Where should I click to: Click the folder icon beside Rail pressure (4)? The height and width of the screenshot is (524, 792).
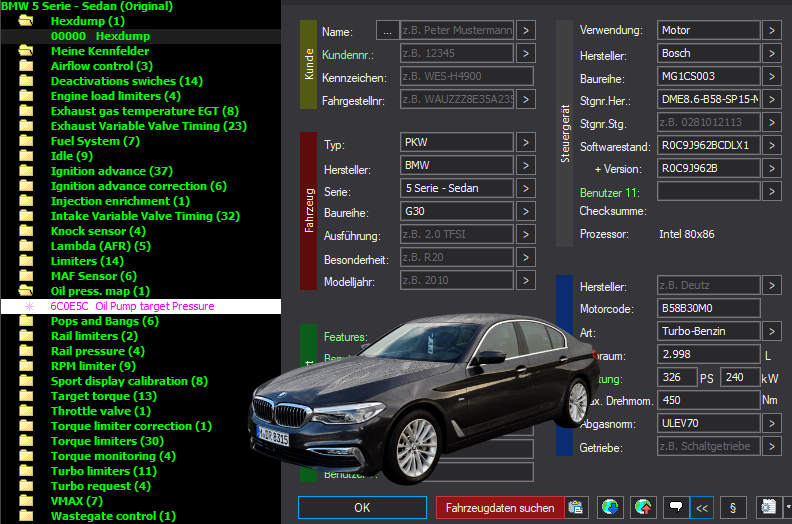pyautogui.click(x=26, y=351)
